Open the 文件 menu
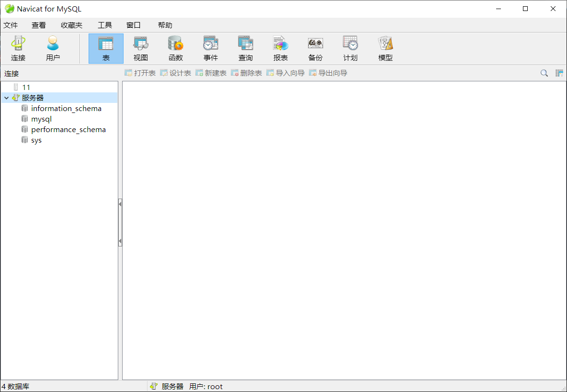 pyautogui.click(x=11, y=25)
